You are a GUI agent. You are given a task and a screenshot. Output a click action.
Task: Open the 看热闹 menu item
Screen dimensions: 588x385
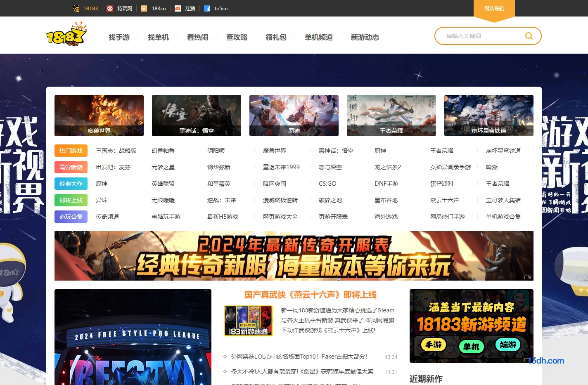pyautogui.click(x=197, y=37)
